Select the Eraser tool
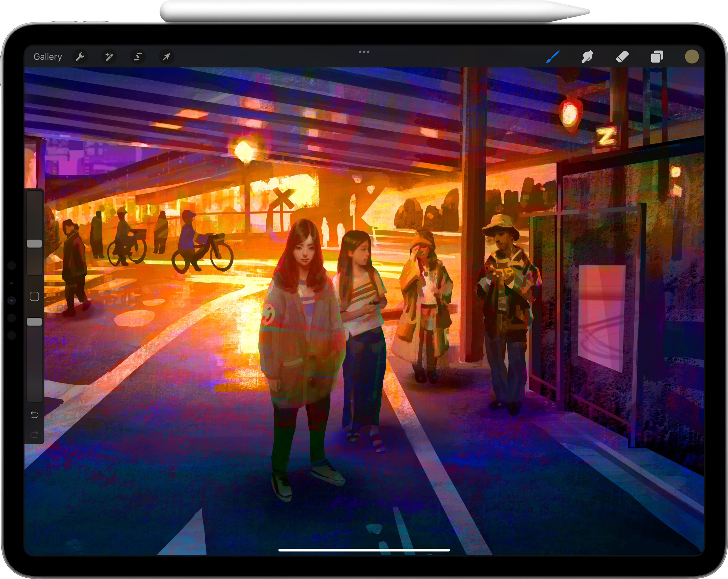728x579 pixels. click(622, 56)
